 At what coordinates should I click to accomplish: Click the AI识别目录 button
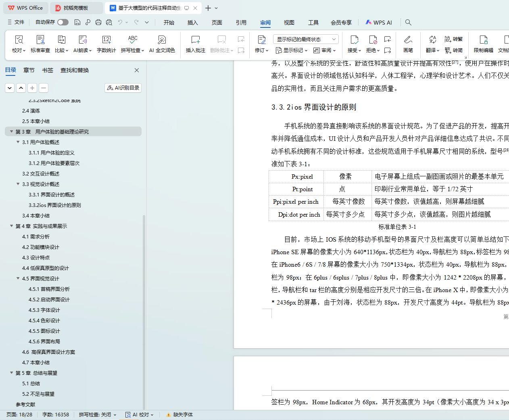coord(123,88)
